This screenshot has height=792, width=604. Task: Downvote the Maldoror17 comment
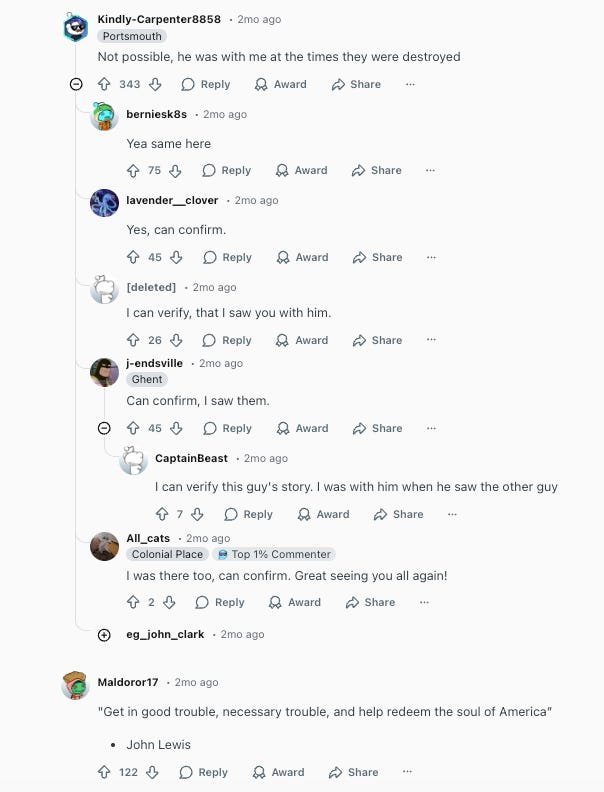pos(153,772)
